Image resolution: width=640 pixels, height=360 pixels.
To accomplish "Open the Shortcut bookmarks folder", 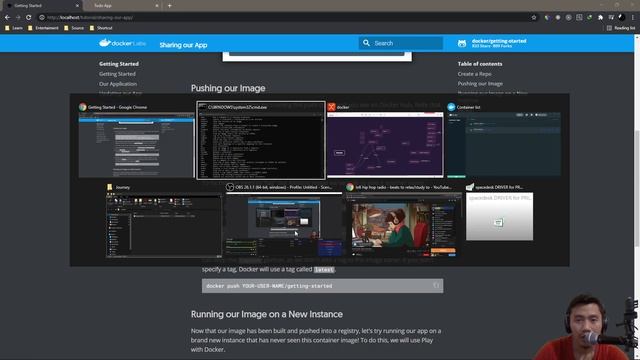I will pos(101,28).
